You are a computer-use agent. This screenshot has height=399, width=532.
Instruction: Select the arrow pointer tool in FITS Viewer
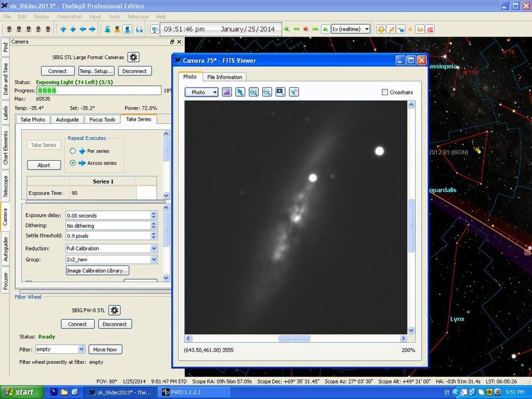pos(240,92)
